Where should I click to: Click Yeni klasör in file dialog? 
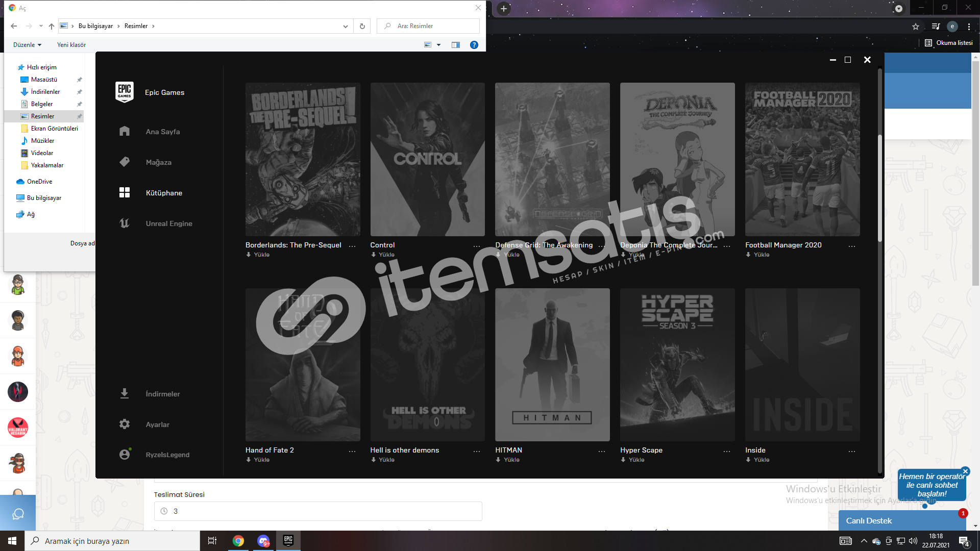click(x=71, y=45)
